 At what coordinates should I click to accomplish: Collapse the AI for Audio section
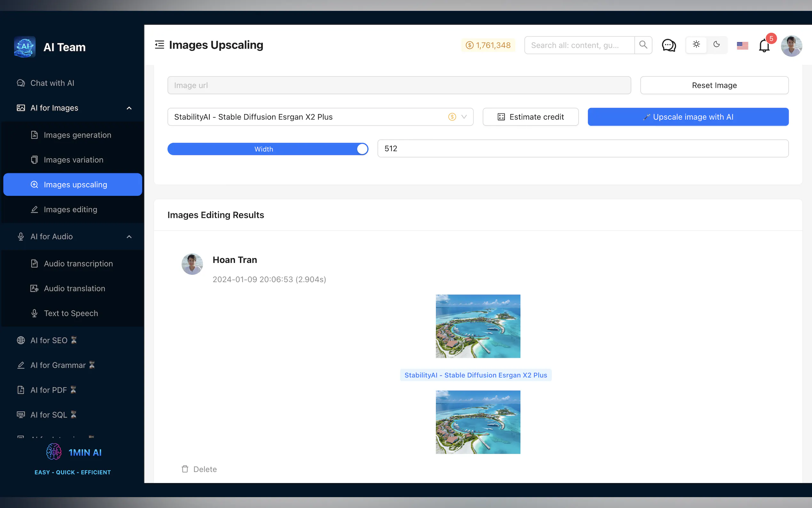click(x=129, y=236)
